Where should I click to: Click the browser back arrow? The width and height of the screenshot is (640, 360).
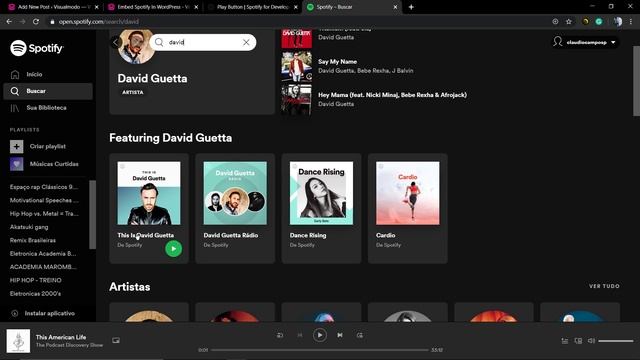coord(9,21)
